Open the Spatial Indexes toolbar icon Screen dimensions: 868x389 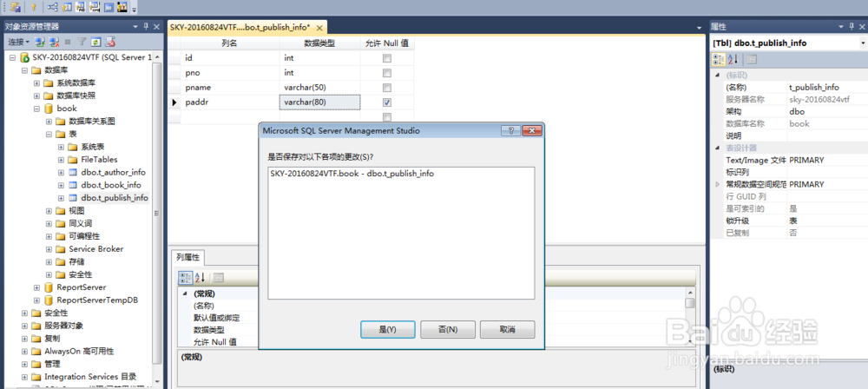[122, 7]
